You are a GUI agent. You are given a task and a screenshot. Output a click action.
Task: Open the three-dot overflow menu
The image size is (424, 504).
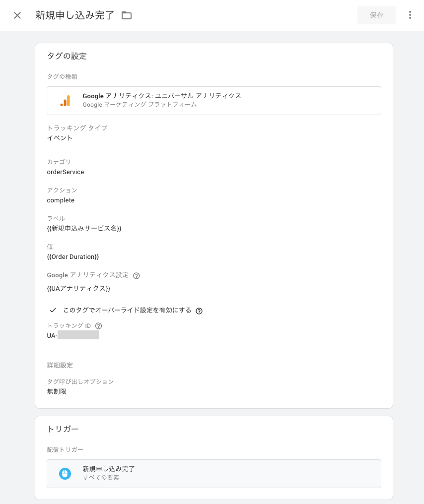click(410, 15)
